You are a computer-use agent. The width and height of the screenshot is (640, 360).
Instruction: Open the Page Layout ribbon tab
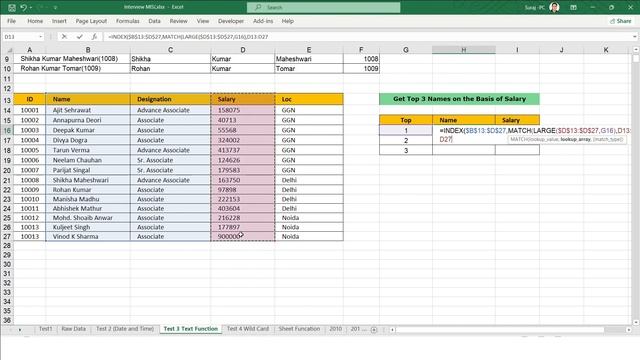[91, 21]
